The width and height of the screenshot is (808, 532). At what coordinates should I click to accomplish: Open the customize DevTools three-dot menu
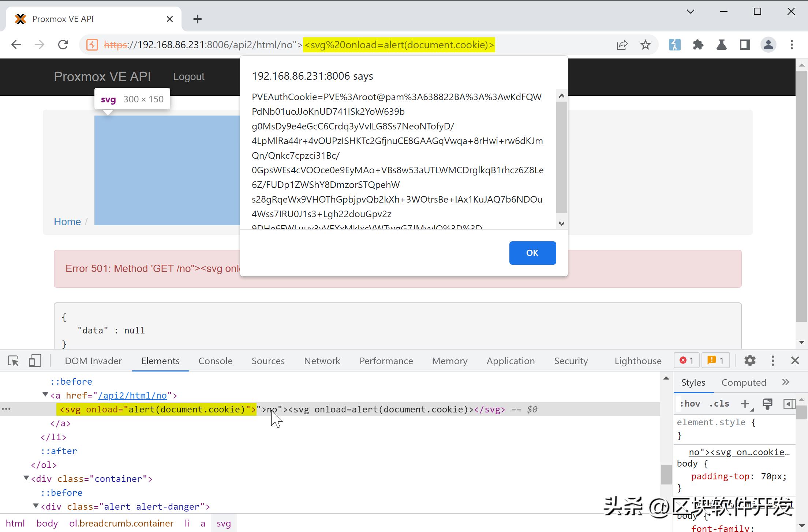(x=773, y=361)
